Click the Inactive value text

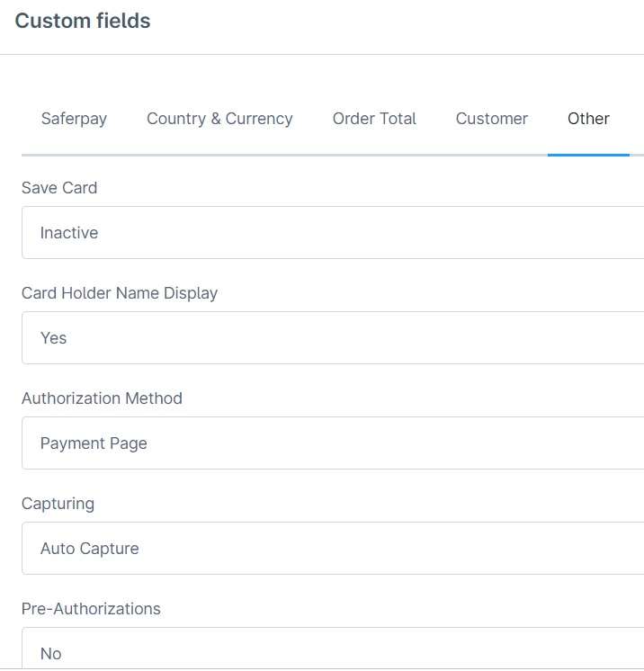coord(69,233)
